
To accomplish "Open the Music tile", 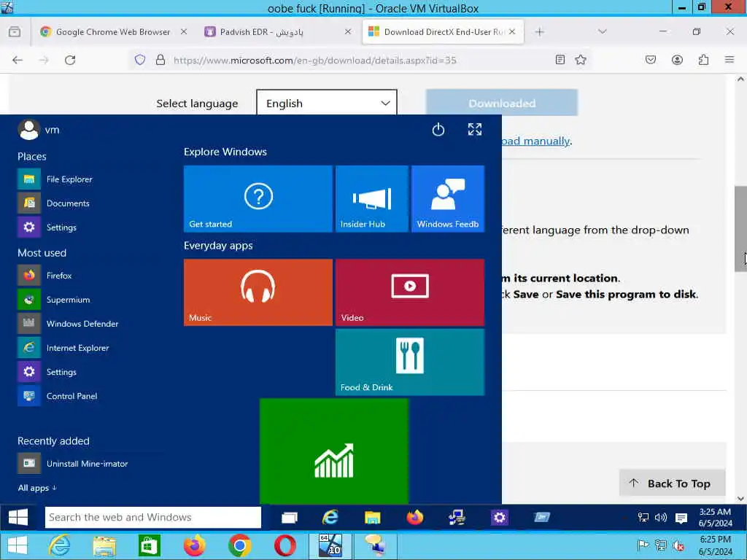I will tap(258, 292).
